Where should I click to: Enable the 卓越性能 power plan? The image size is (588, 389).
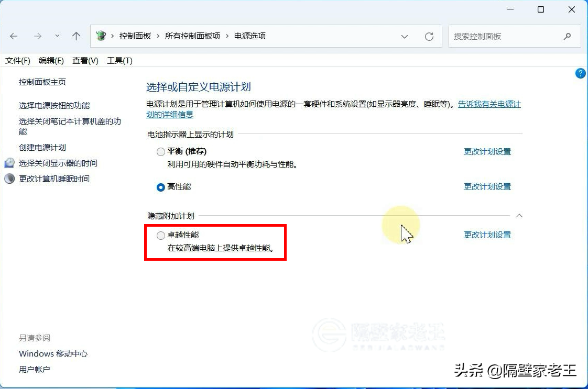pos(161,235)
